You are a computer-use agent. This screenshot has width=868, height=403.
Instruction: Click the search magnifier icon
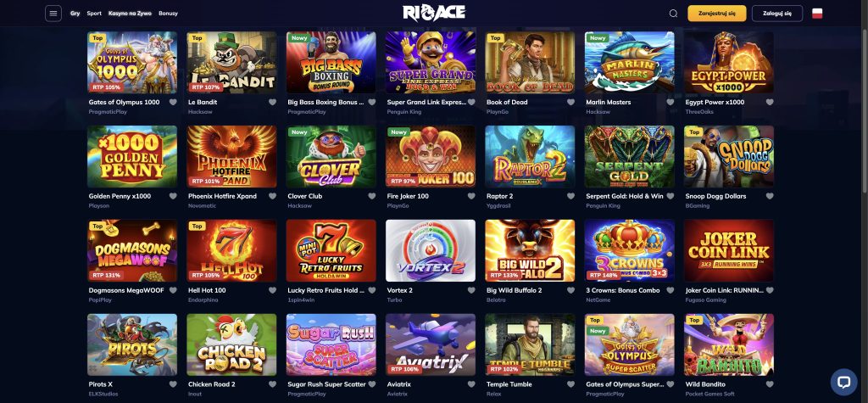click(x=673, y=14)
